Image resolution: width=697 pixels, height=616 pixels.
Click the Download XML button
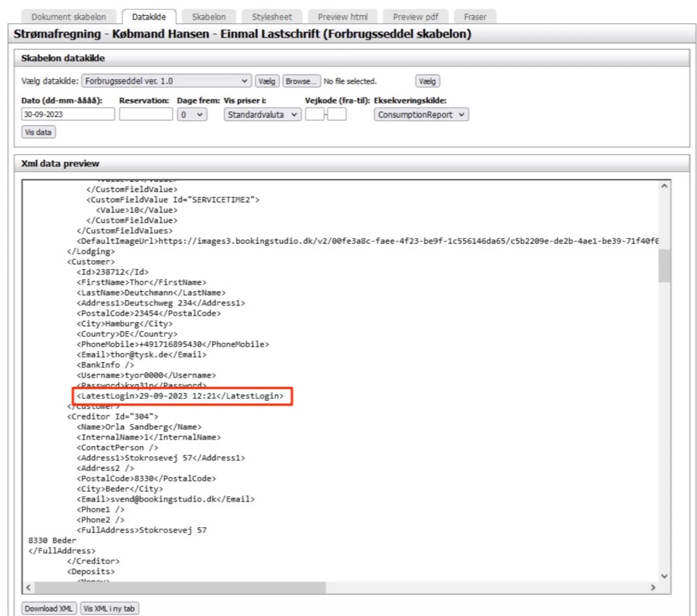(49, 608)
